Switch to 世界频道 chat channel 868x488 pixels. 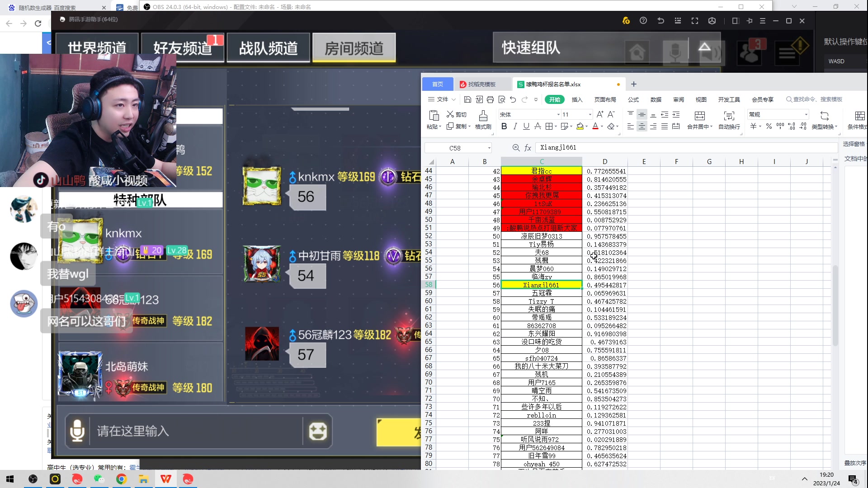(x=97, y=47)
